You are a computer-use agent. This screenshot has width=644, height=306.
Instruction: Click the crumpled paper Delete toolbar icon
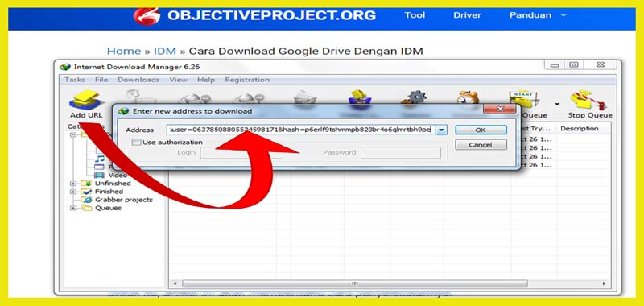pyautogui.click(x=305, y=99)
